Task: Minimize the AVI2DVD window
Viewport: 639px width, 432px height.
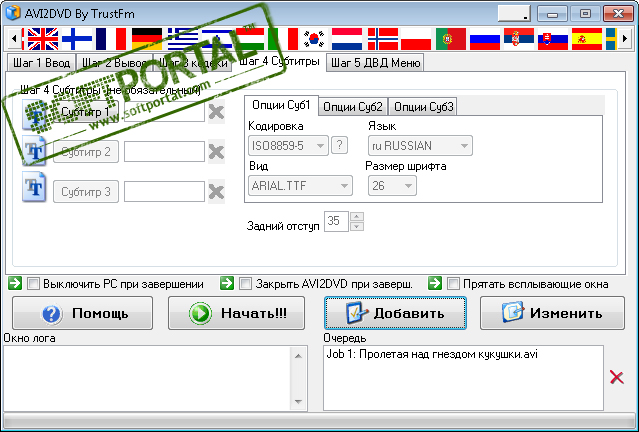Action: pyautogui.click(x=552, y=14)
